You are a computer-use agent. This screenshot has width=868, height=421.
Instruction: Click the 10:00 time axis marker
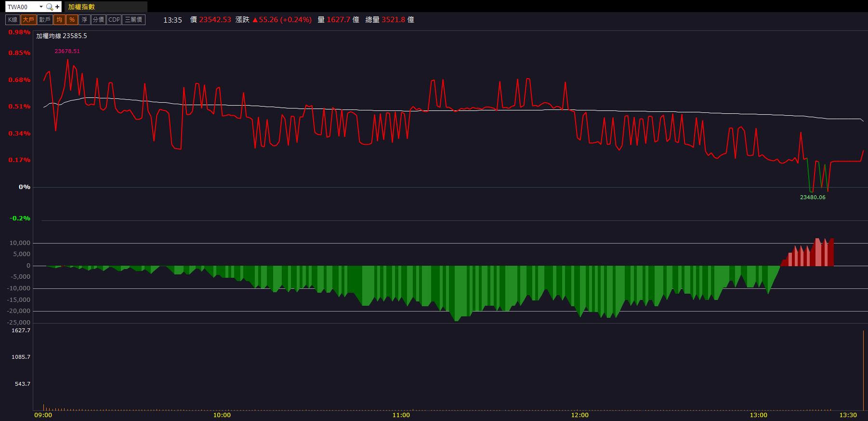point(222,415)
